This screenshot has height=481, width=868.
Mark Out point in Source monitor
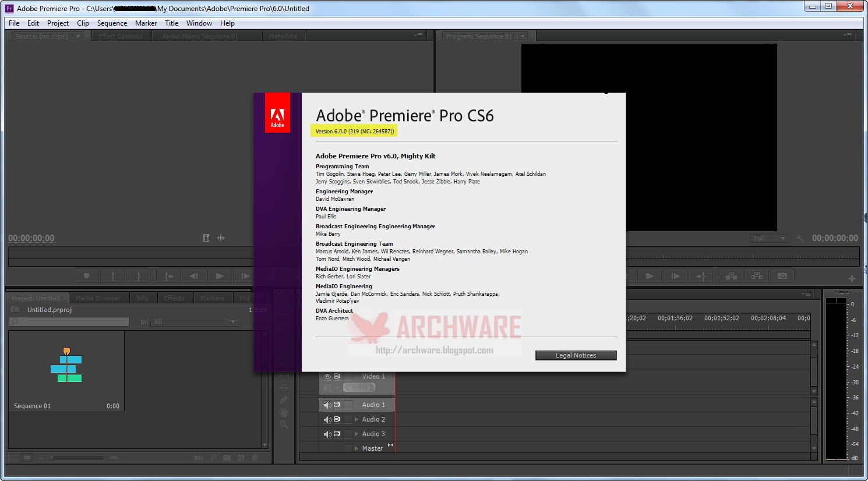[139, 276]
